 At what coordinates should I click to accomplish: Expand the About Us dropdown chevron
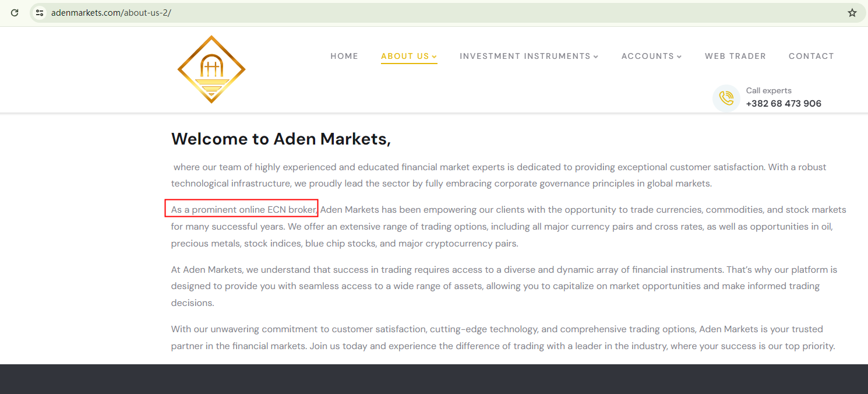tap(435, 57)
